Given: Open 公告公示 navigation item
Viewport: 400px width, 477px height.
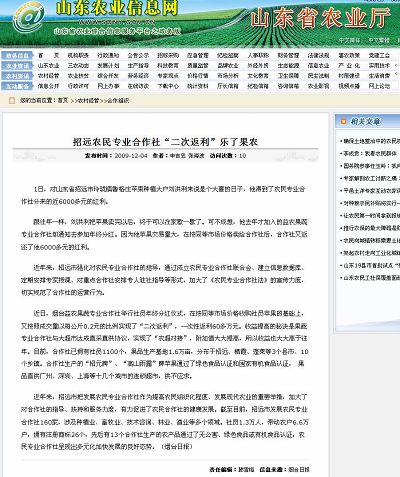Looking at the screenshot, I should (x=138, y=55).
